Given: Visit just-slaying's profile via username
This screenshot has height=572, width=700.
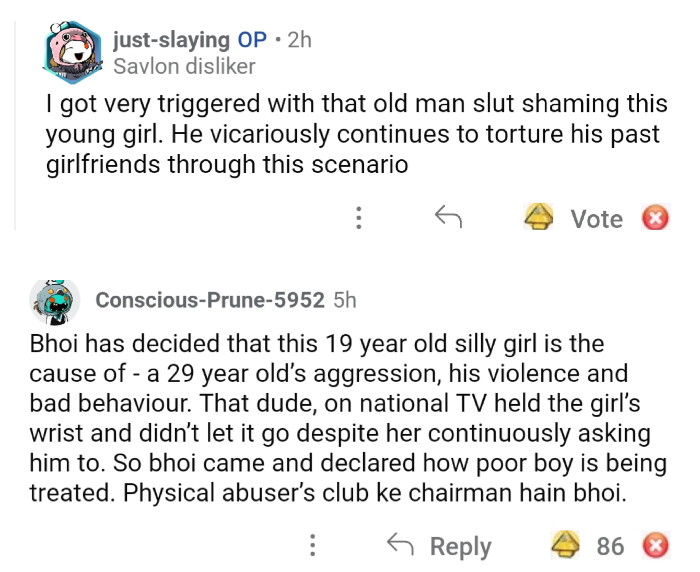Looking at the screenshot, I should click(x=171, y=40).
